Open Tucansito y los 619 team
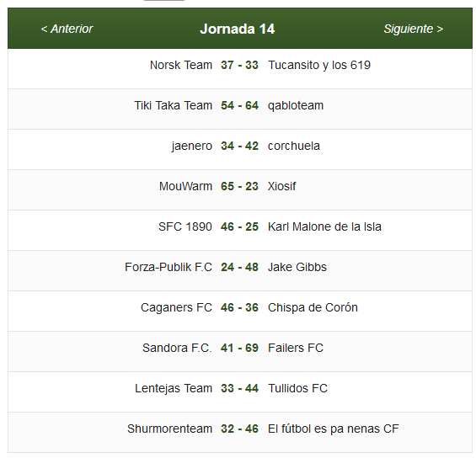Viewport: 476px width, 458px height. [319, 65]
